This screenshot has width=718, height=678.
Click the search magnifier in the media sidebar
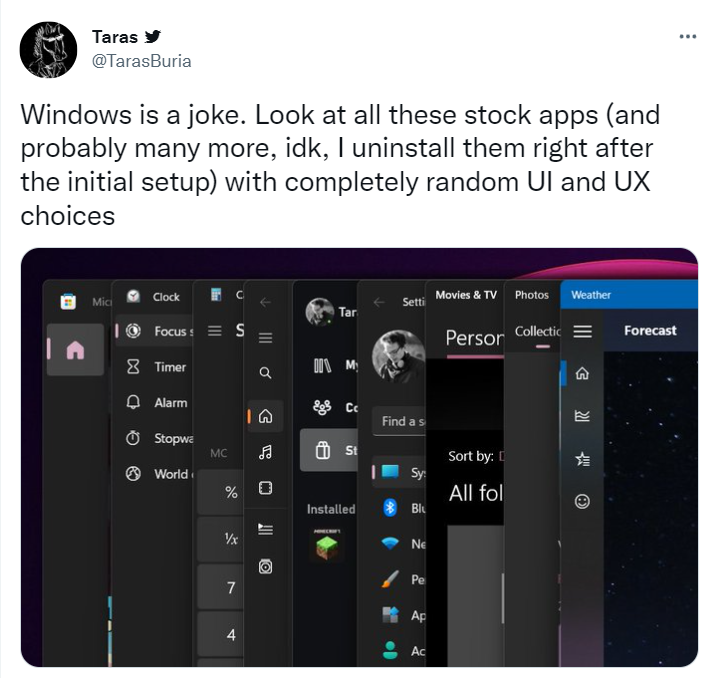265,373
